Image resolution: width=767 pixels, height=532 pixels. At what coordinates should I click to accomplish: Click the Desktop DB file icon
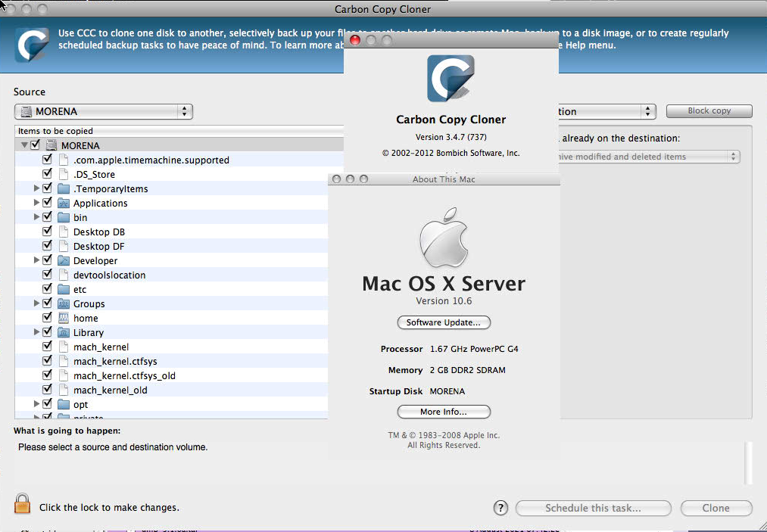(63, 232)
